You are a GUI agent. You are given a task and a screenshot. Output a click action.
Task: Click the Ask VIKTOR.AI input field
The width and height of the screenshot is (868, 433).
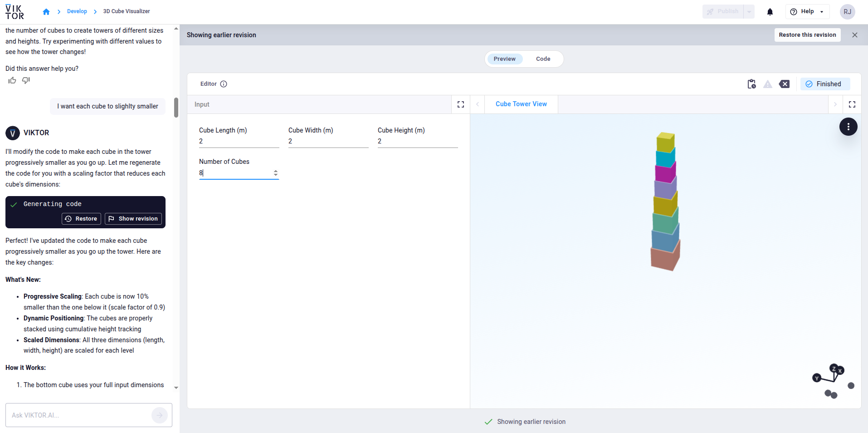pyautogui.click(x=79, y=415)
